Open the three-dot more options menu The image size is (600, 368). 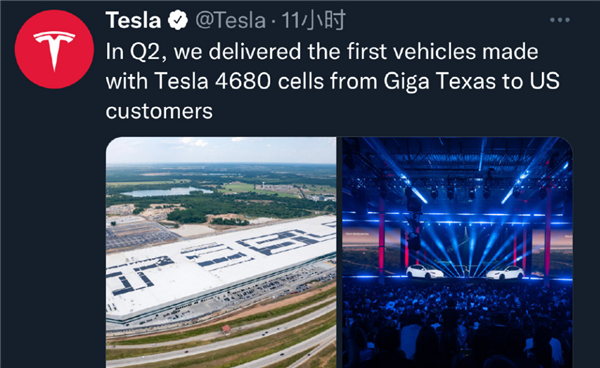[559, 20]
